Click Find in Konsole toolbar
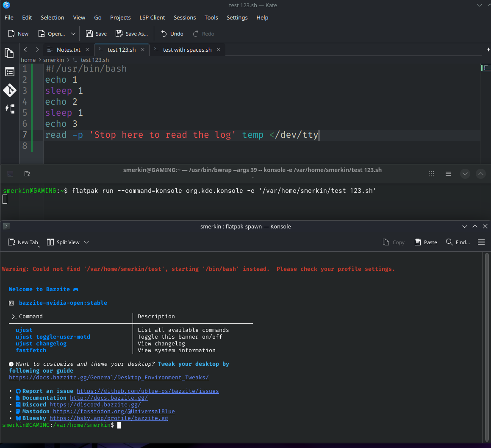491x448 pixels. click(458, 242)
